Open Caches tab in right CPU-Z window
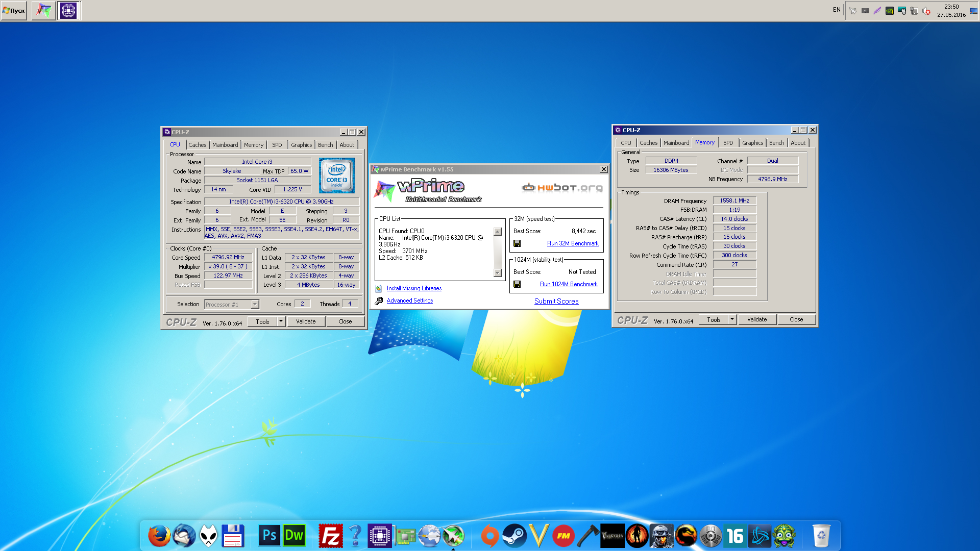The height and width of the screenshot is (551, 980). tap(649, 143)
